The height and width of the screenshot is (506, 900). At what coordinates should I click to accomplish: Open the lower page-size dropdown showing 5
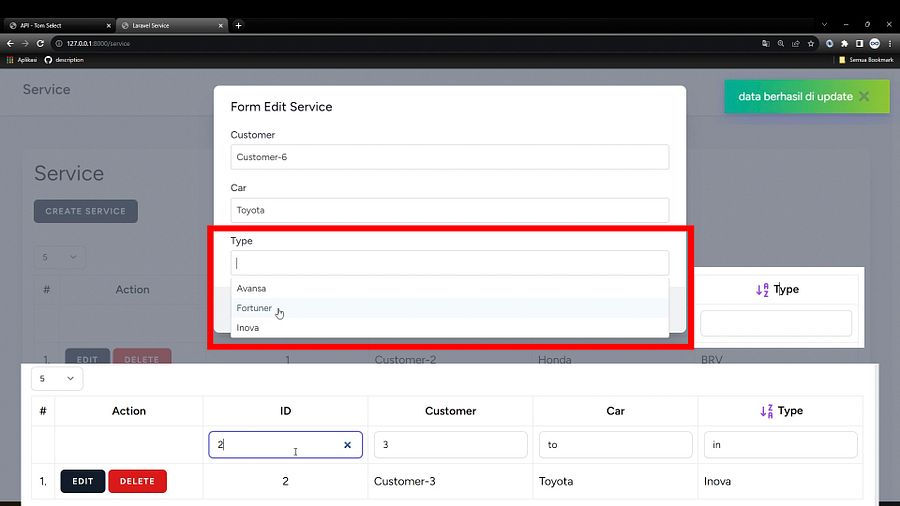coord(57,379)
